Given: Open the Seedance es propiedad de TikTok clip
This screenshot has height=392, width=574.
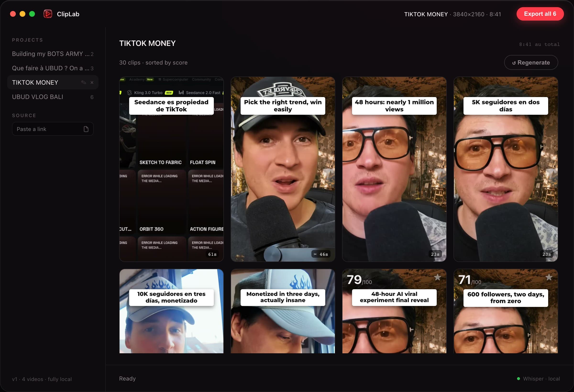Looking at the screenshot, I should pos(171,169).
